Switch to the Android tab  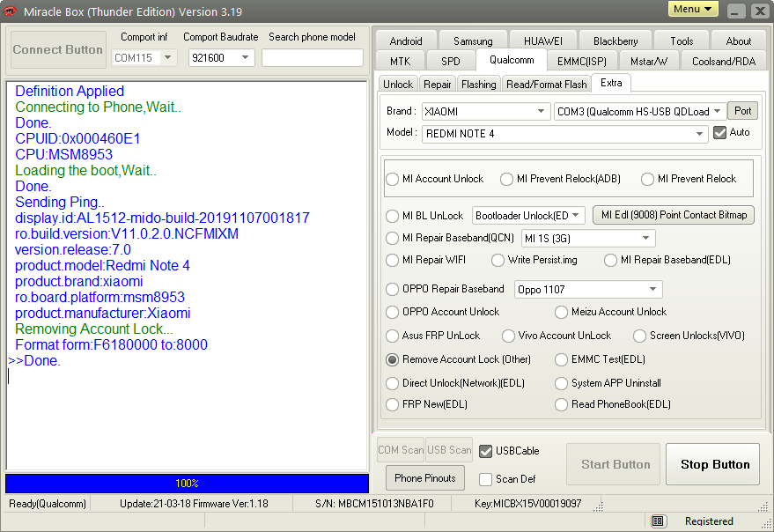[x=406, y=41]
